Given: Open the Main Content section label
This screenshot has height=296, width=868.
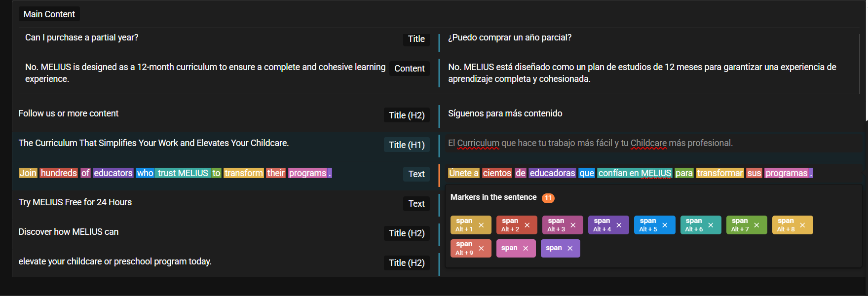Looking at the screenshot, I should 49,14.
